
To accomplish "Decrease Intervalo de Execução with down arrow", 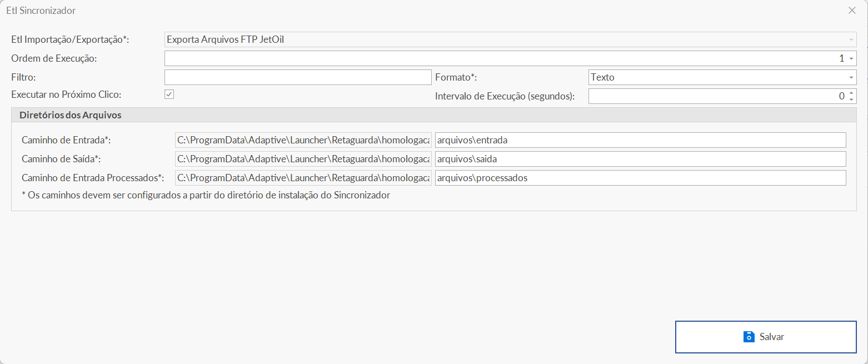I will point(851,99).
